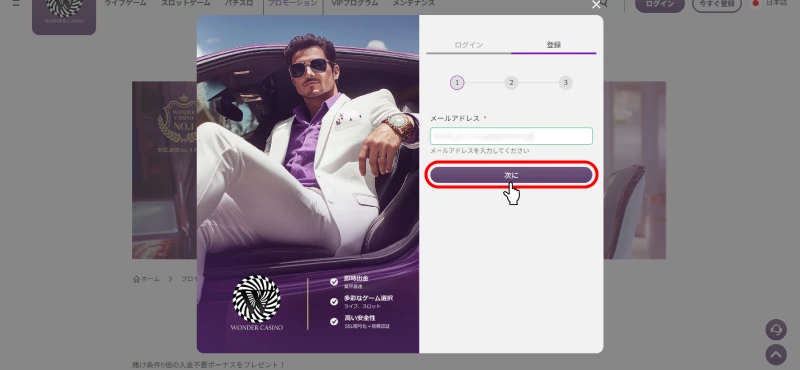Open the customer support headset icon
This screenshot has height=370, width=800.
point(776,330)
